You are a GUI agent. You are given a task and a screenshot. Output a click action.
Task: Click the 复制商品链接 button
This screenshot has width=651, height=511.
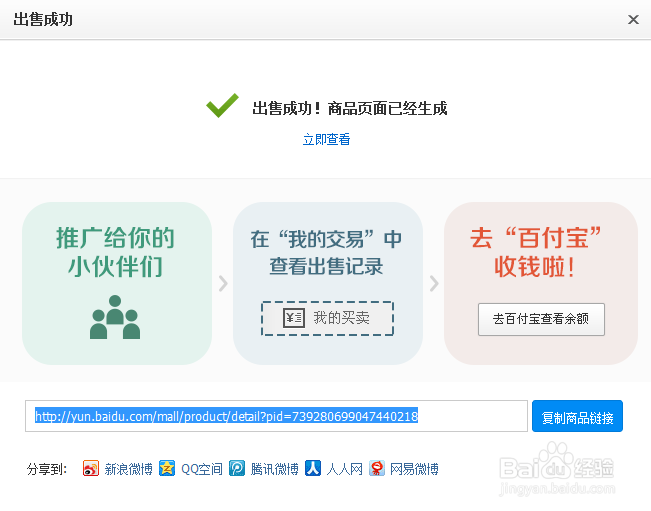pos(577,416)
